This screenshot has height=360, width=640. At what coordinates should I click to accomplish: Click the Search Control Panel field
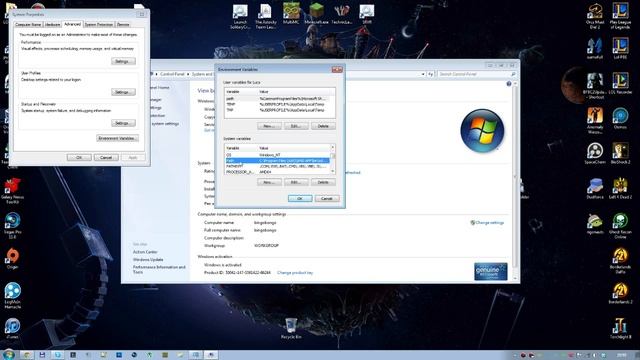[477, 74]
